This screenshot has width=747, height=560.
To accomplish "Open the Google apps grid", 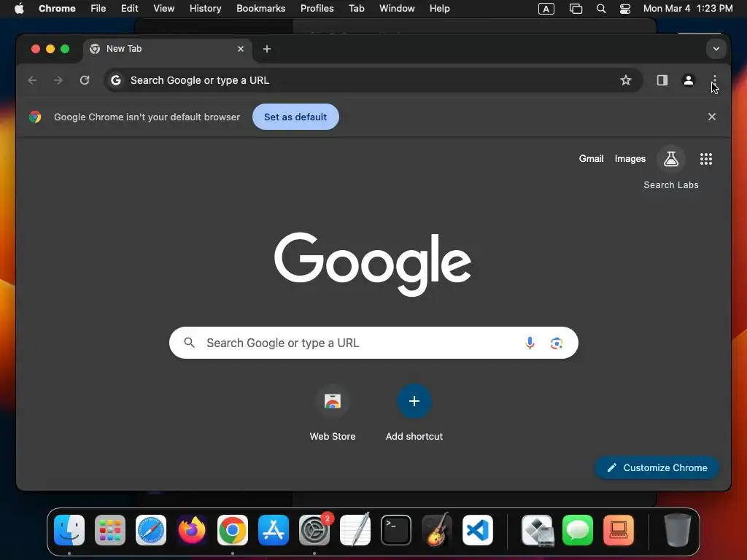I will tap(705, 158).
